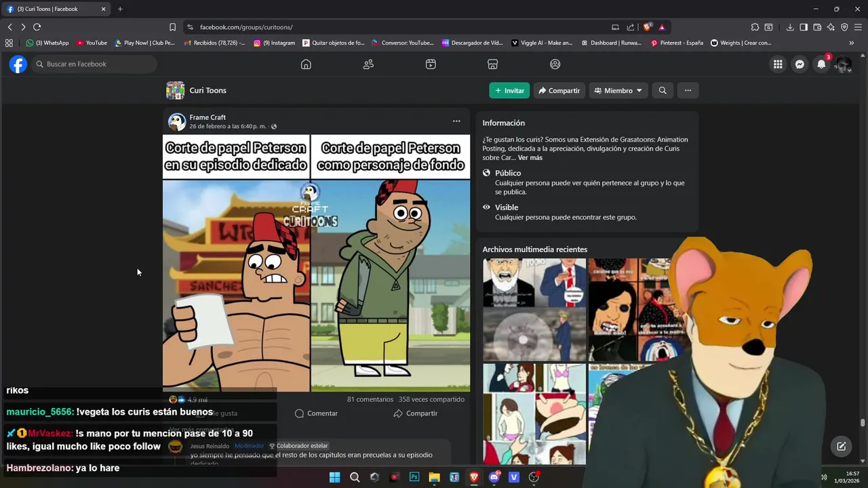
Task: Go back in browser history
Action: coord(9,27)
